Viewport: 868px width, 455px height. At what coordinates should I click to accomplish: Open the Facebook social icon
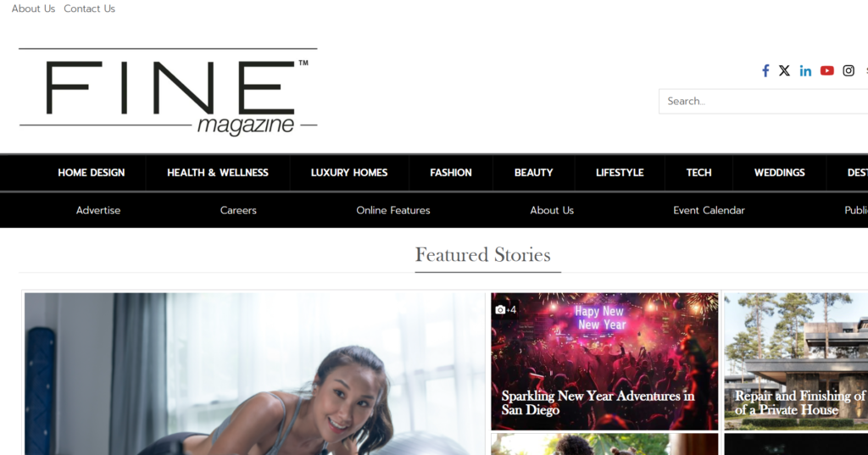(765, 71)
